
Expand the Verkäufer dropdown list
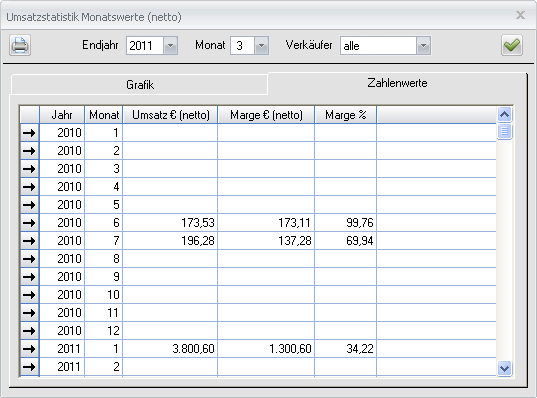423,46
